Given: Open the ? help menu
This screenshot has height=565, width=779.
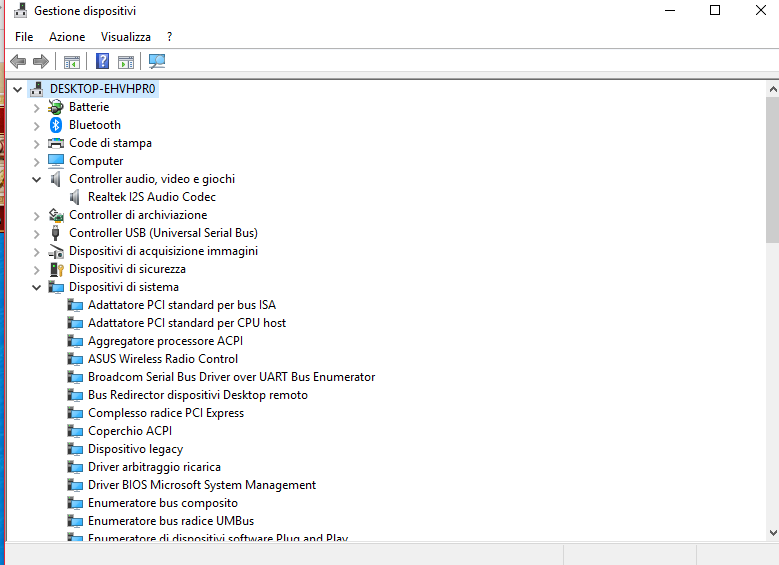Looking at the screenshot, I should coord(170,37).
